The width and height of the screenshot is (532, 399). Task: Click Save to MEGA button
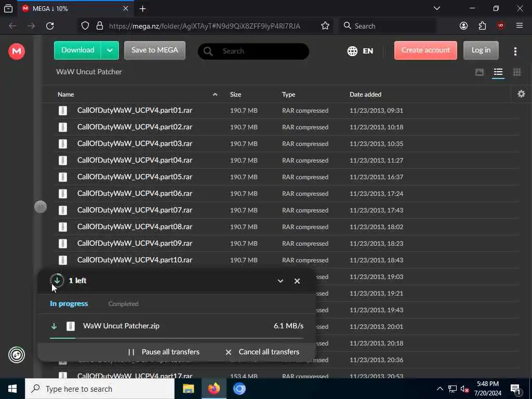[x=155, y=50]
